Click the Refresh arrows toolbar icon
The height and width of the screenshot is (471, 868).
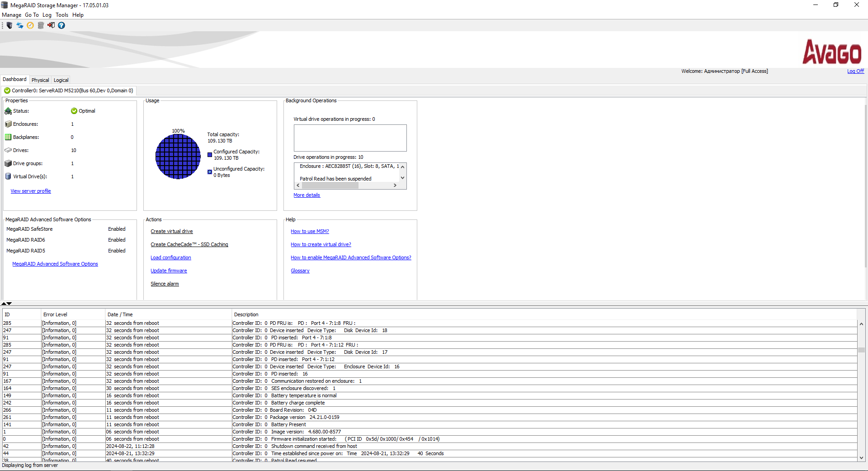[x=20, y=25]
